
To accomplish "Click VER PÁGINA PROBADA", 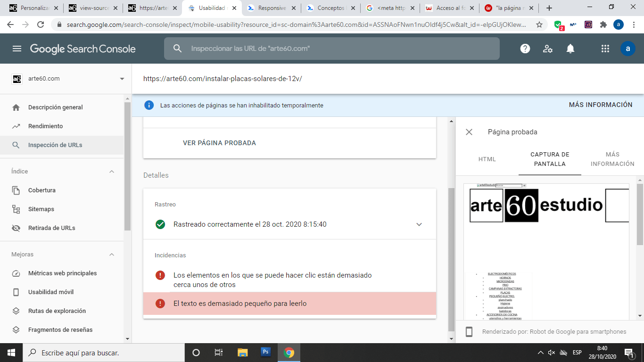I will [x=219, y=143].
